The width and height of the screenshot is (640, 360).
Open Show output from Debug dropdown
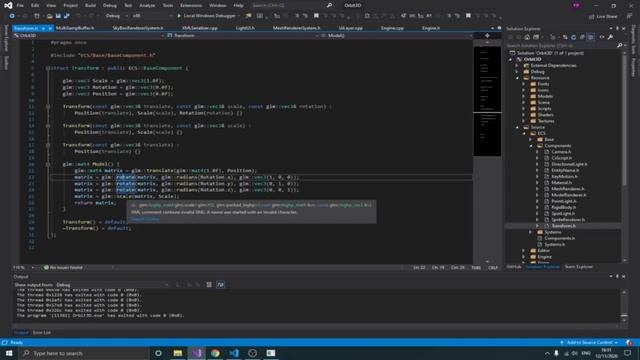[x=112, y=284]
